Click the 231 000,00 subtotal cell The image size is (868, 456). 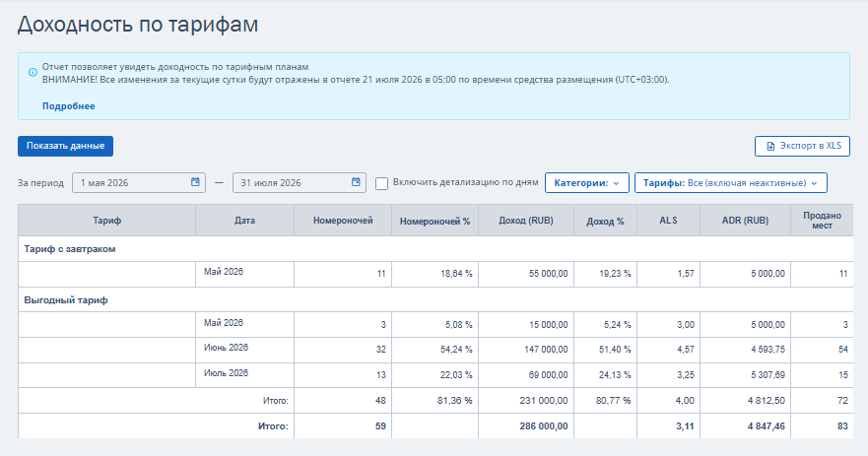tap(526, 401)
